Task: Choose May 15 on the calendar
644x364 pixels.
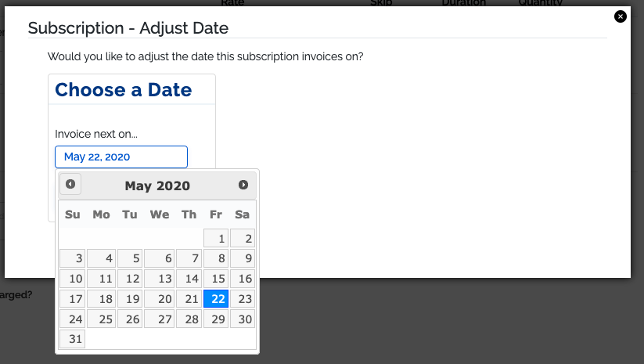Action: pos(216,279)
